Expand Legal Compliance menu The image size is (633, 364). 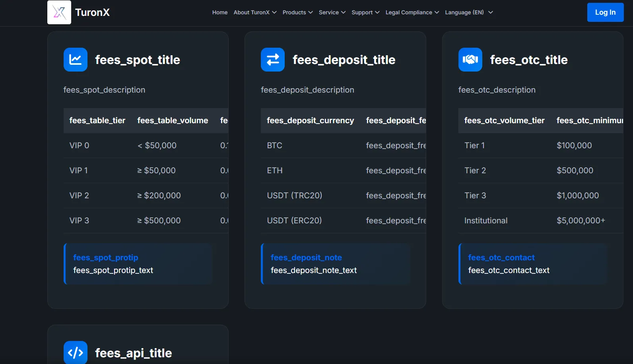pos(412,12)
